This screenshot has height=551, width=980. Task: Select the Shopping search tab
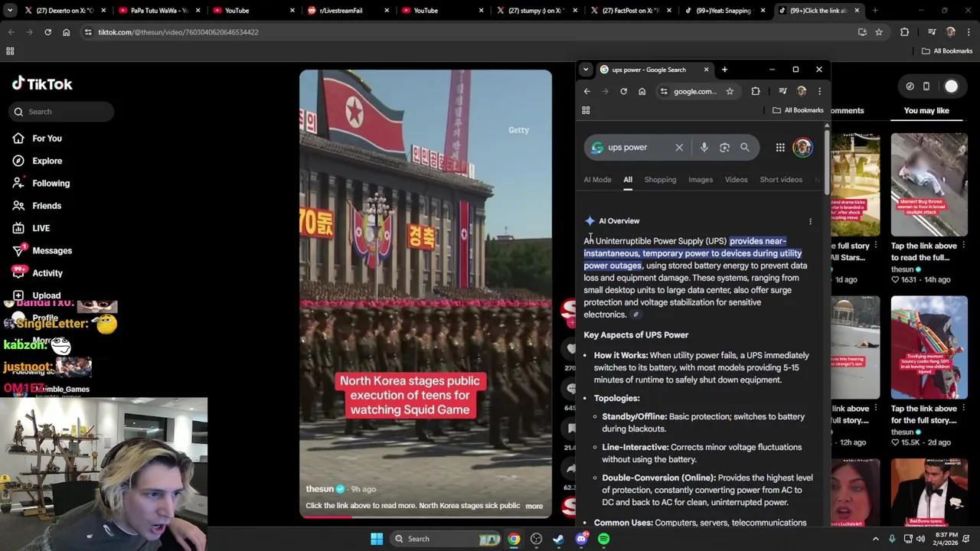660,180
